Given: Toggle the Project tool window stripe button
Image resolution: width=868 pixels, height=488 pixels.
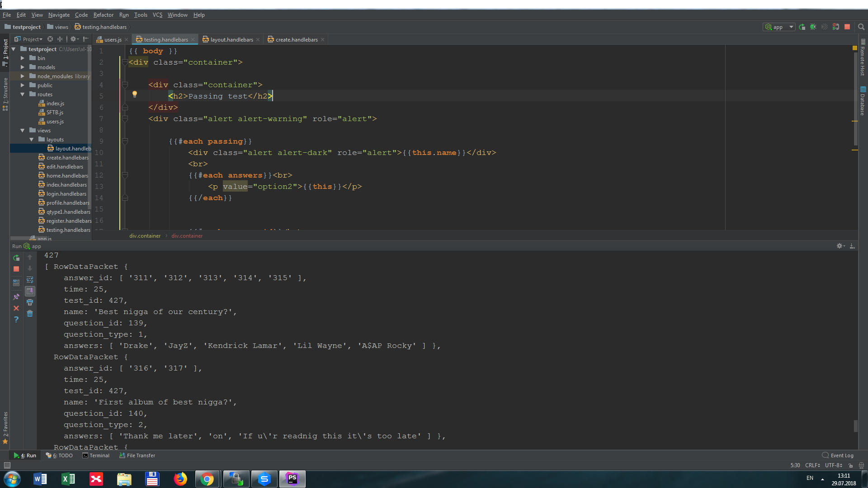Looking at the screenshot, I should [5, 52].
